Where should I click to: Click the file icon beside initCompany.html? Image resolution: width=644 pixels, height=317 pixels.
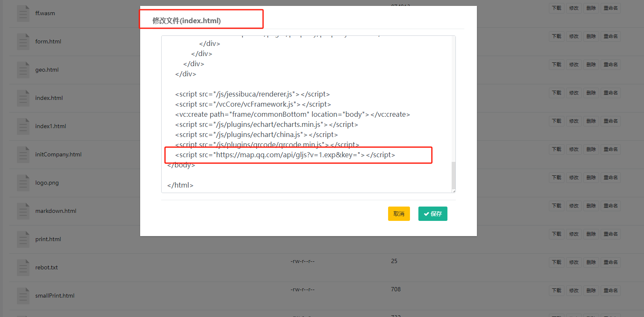pyautogui.click(x=23, y=154)
